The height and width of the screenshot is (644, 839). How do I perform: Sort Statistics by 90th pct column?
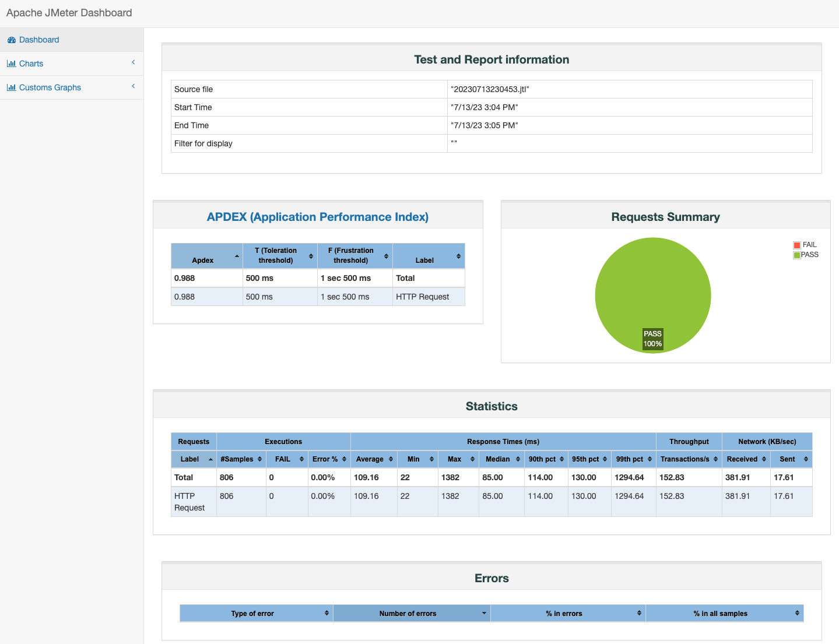(x=546, y=459)
